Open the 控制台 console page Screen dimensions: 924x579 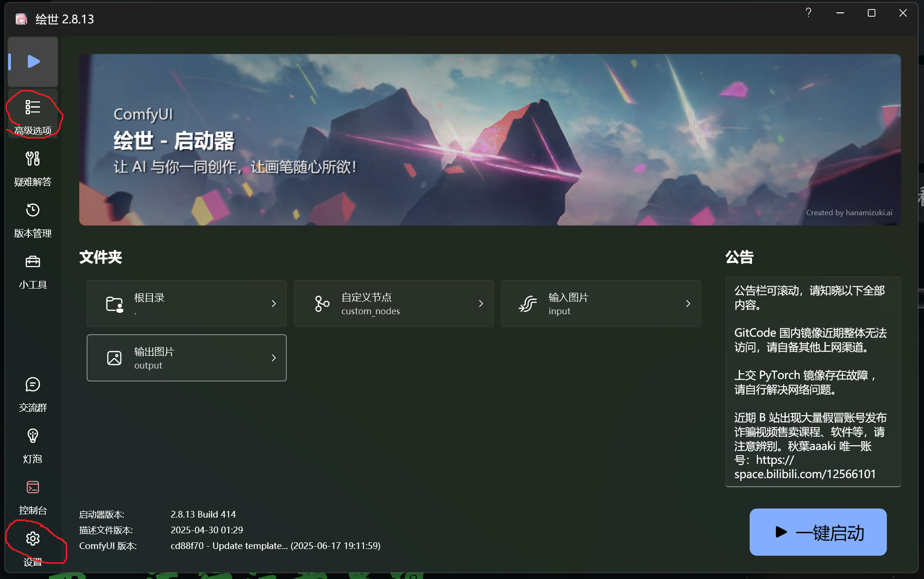(33, 496)
